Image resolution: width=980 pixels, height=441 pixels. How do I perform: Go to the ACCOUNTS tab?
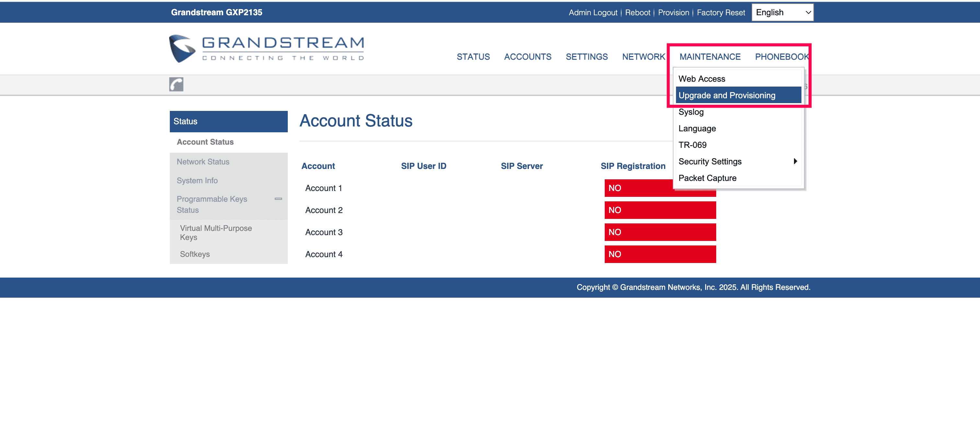[x=527, y=57]
